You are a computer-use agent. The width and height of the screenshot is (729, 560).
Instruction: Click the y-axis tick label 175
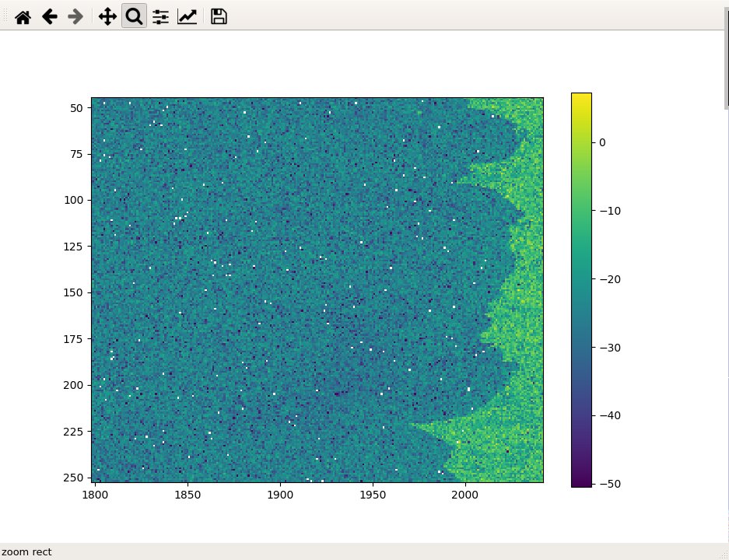(x=73, y=339)
